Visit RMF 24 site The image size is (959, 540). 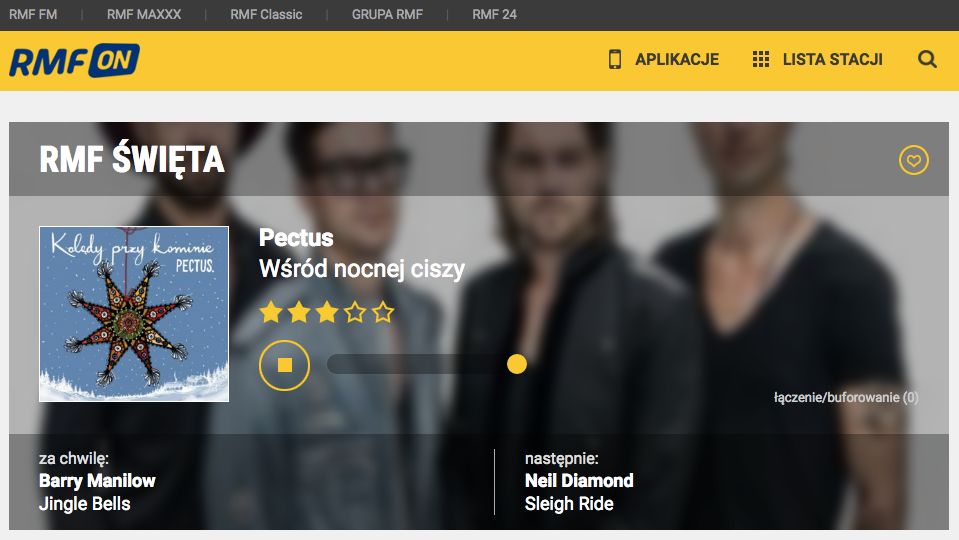tap(494, 15)
